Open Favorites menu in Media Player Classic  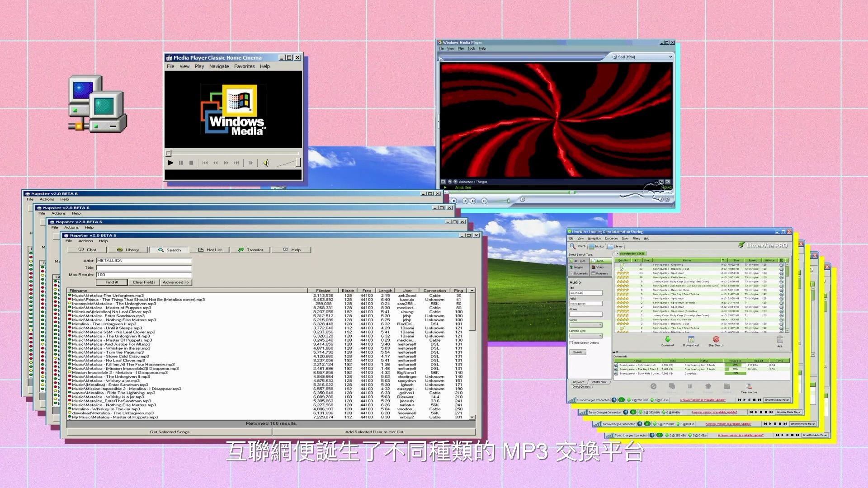coord(244,66)
